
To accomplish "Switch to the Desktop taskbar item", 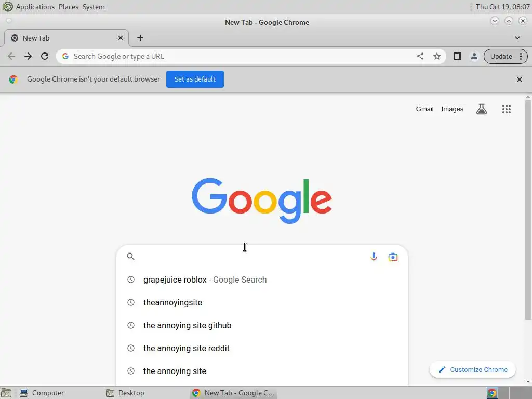I will (x=125, y=393).
